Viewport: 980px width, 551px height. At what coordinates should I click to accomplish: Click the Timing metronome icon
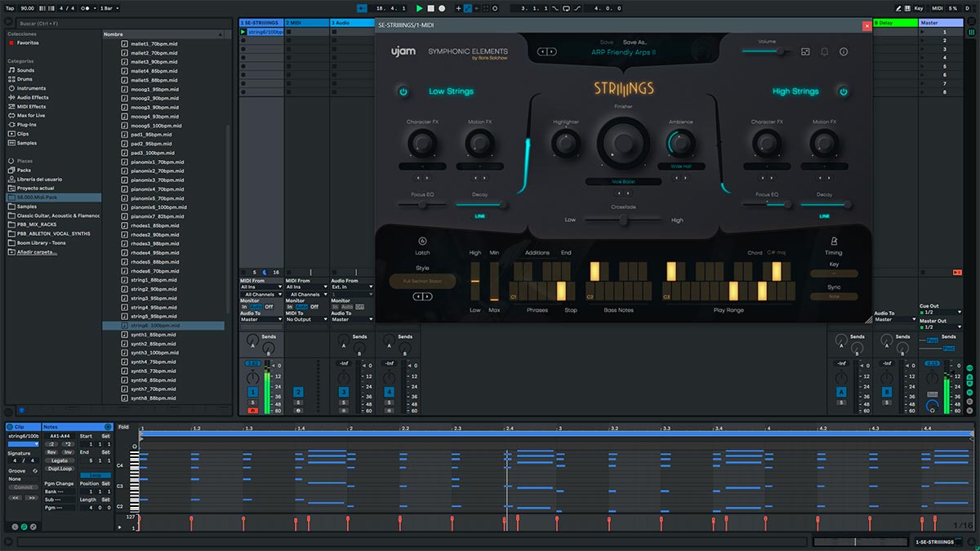click(x=834, y=241)
